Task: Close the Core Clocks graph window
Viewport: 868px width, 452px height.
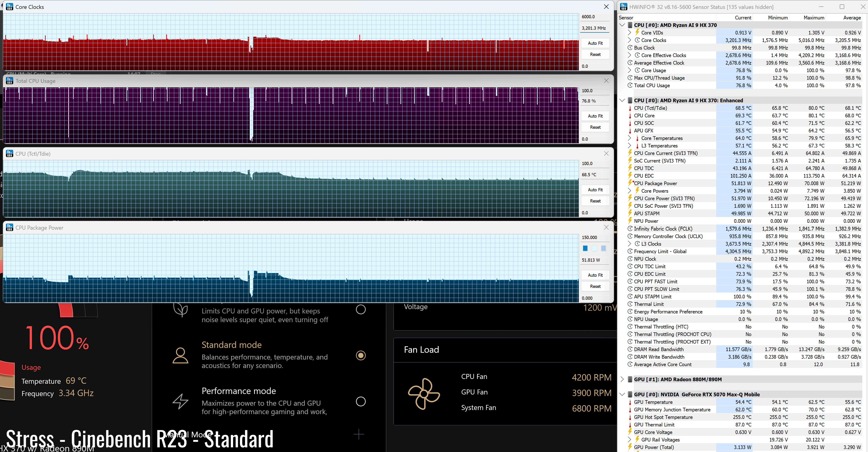Action: [606, 7]
